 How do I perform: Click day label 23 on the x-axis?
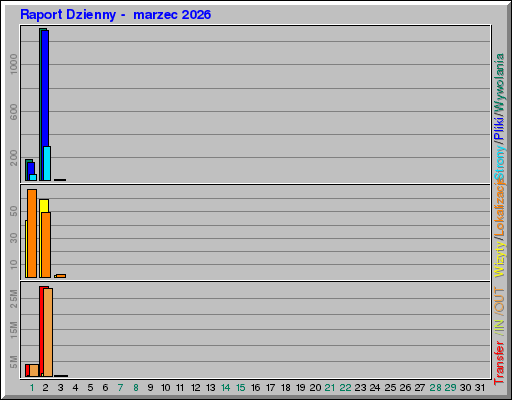pyautogui.click(x=360, y=388)
